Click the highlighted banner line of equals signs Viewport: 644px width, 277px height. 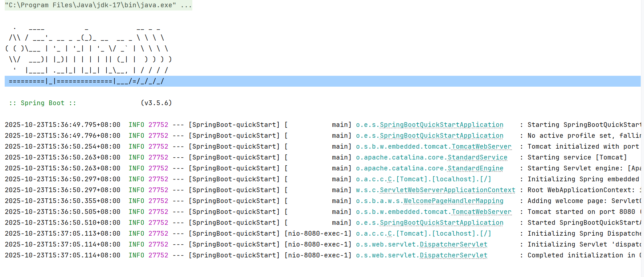pos(323,81)
